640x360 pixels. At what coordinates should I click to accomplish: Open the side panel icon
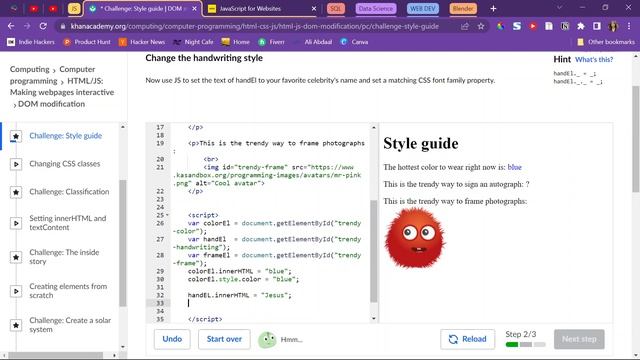597,26
